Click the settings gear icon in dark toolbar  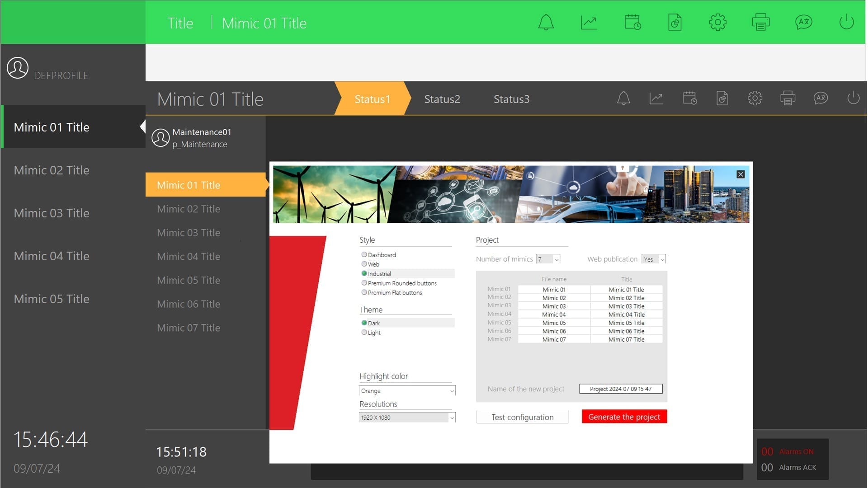755,98
